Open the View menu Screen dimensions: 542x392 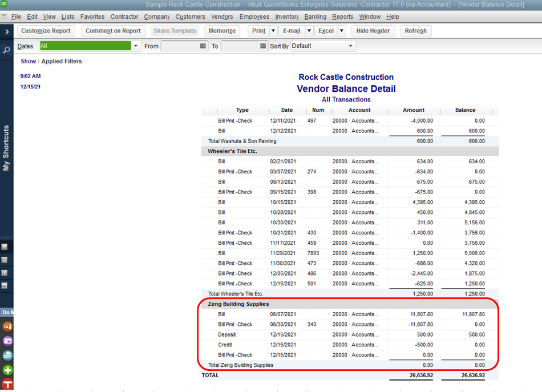point(49,17)
